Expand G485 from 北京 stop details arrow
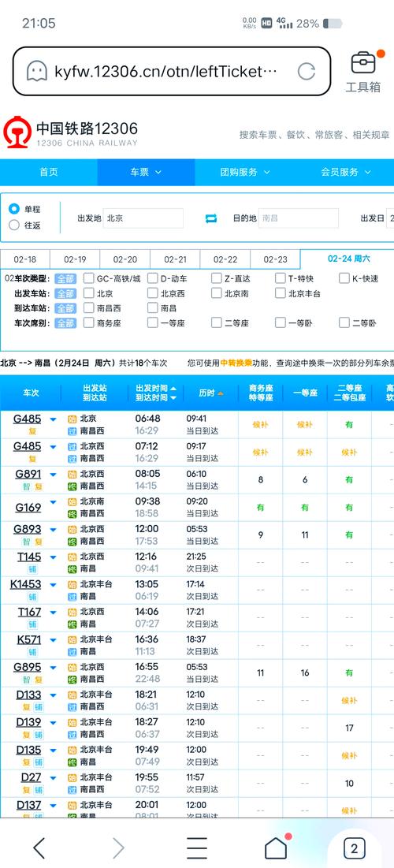This screenshot has width=394, height=868. click(x=53, y=419)
